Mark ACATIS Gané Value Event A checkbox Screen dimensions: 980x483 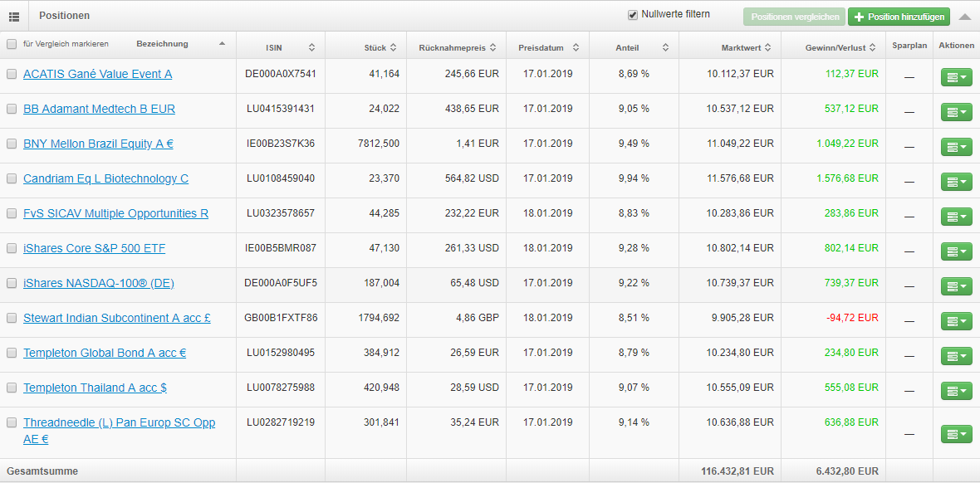tap(12, 74)
